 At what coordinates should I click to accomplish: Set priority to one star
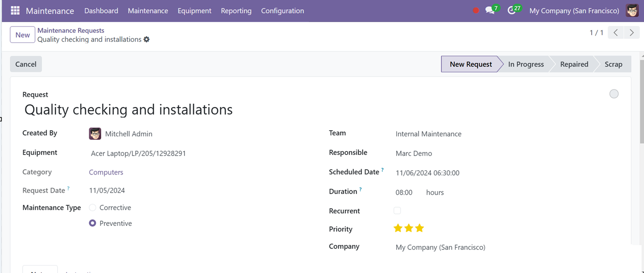tap(398, 228)
